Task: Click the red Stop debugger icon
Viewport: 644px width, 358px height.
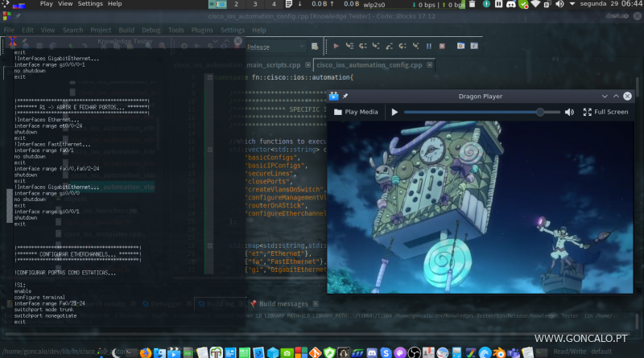Action: click(x=441, y=47)
